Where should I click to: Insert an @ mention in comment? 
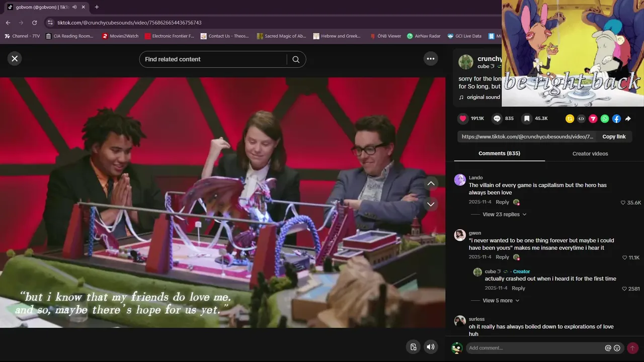[x=608, y=348]
